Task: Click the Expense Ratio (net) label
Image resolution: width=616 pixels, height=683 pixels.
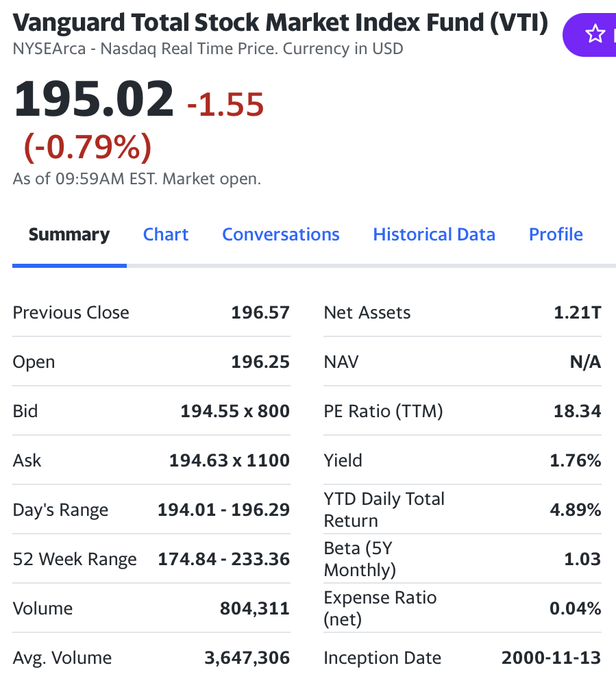Action: coord(380,608)
